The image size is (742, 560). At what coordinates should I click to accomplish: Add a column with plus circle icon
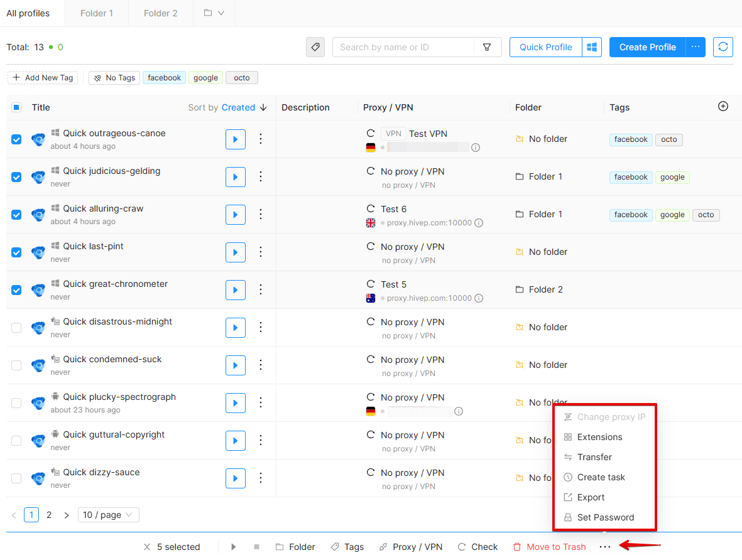tap(723, 107)
